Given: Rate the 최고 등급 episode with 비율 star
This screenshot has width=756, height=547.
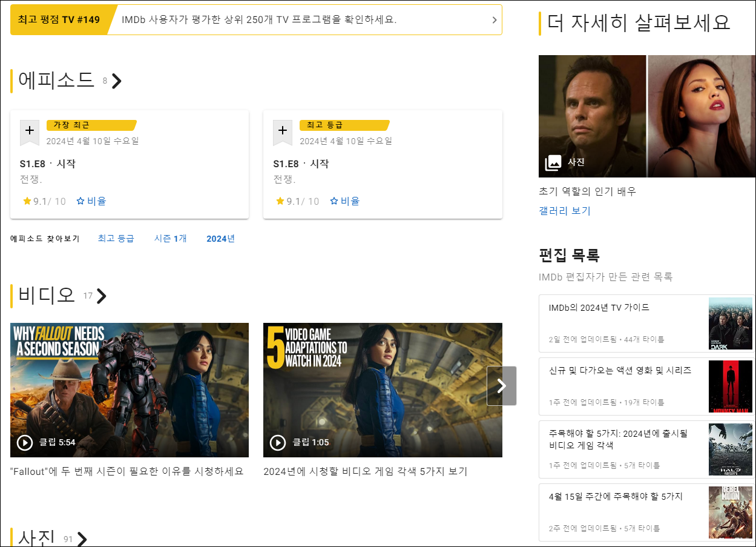Looking at the screenshot, I should coord(344,201).
